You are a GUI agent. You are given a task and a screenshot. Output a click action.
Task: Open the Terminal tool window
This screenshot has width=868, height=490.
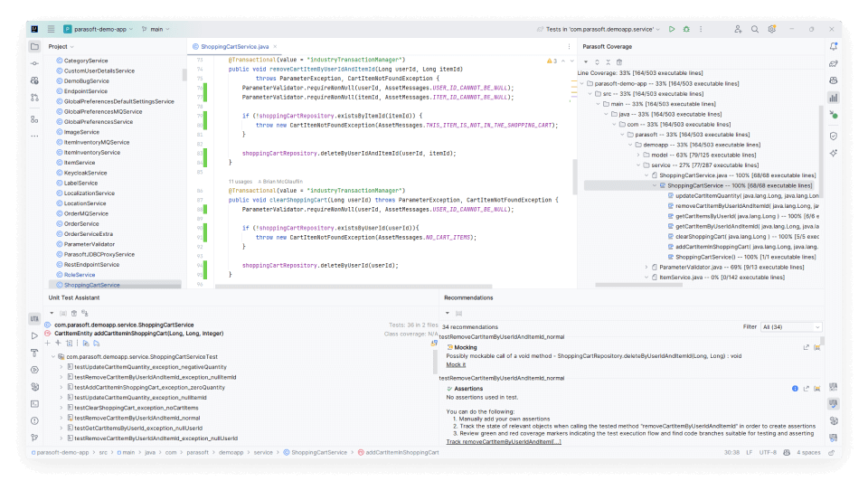click(x=34, y=404)
